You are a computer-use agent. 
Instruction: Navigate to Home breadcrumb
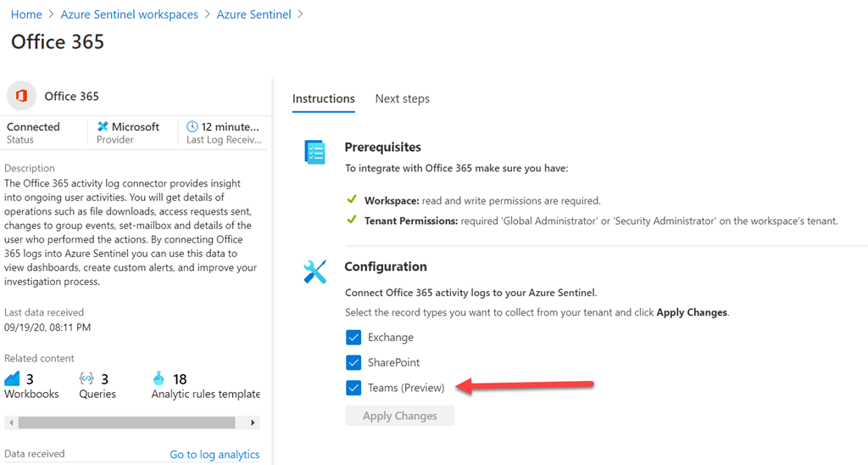click(x=26, y=14)
